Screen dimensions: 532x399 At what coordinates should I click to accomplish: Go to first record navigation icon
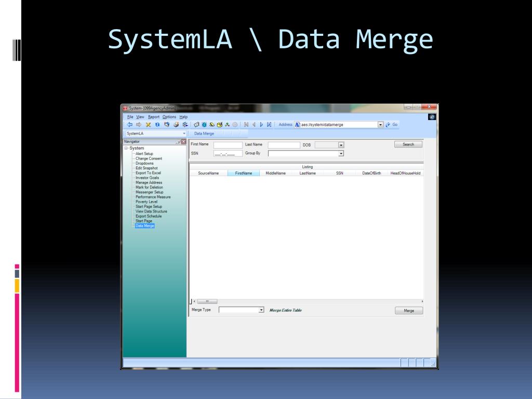click(246, 125)
